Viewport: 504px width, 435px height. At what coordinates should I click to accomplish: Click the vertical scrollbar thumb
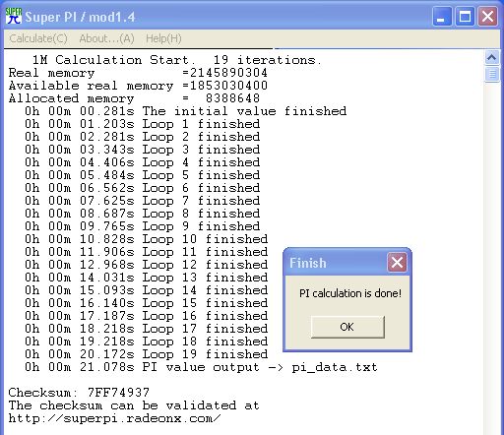491,74
